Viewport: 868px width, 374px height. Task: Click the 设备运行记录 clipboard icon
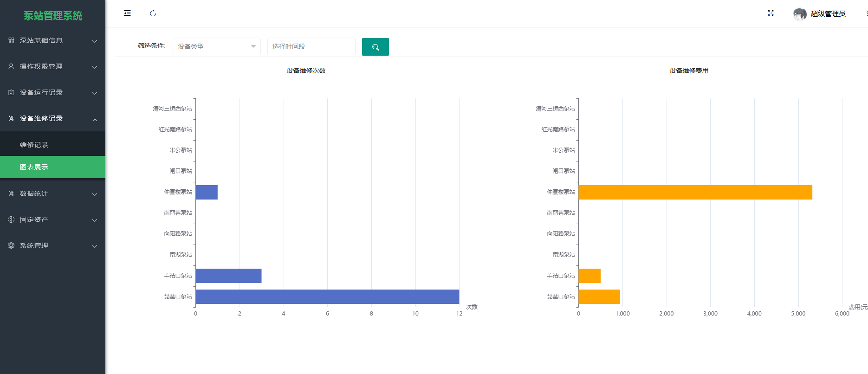pos(11,92)
